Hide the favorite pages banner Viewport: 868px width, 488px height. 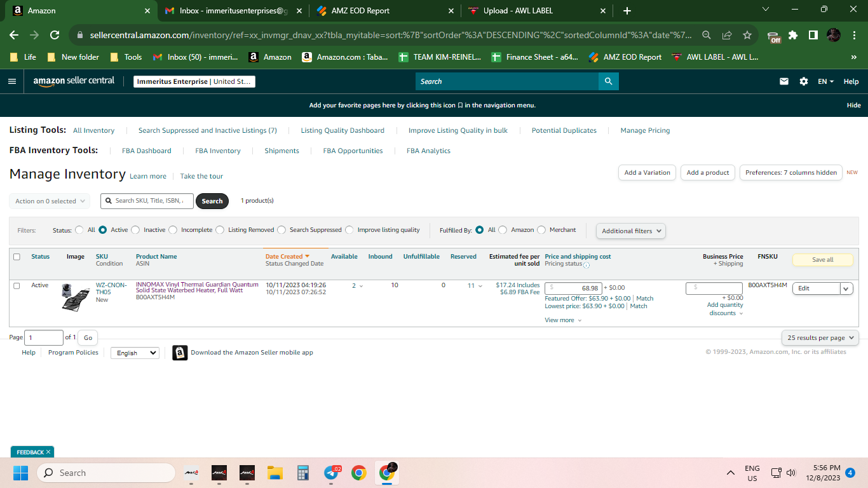click(853, 105)
